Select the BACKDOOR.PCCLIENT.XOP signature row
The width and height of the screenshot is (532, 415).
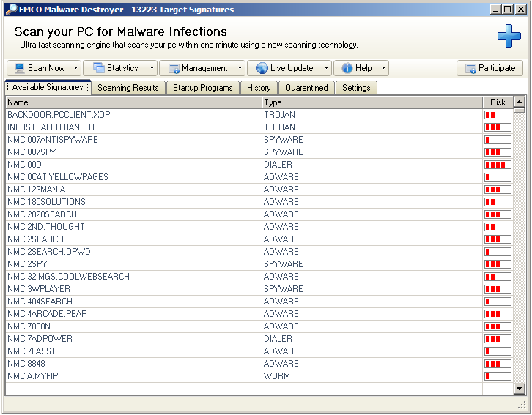coord(59,115)
